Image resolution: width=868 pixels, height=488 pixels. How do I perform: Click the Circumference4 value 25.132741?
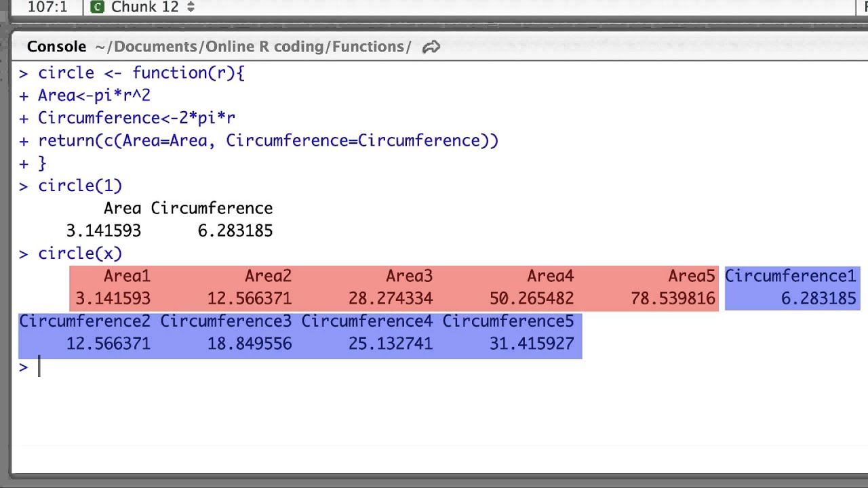(391, 344)
